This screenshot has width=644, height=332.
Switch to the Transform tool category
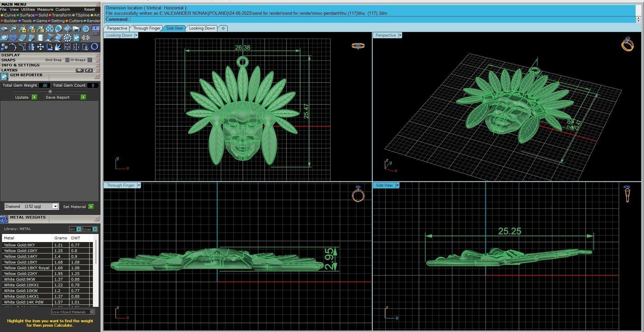tap(60, 15)
